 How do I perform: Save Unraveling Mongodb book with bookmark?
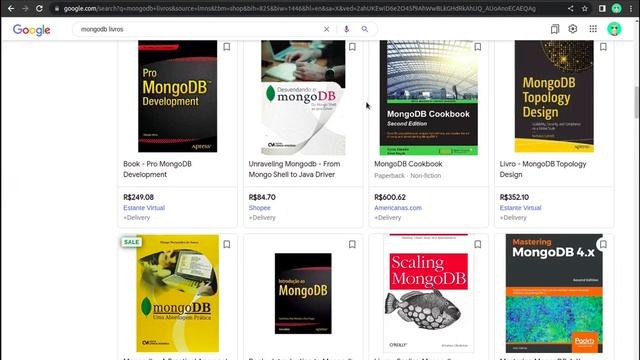(x=352, y=47)
